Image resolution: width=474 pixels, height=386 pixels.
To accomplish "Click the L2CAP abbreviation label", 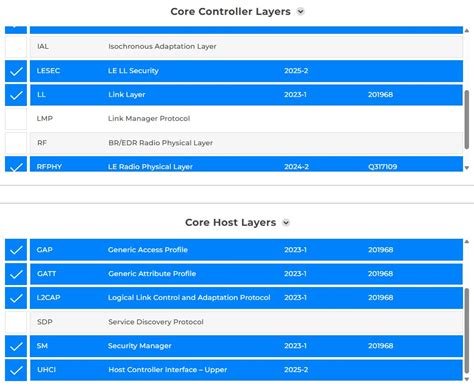I will point(48,298).
